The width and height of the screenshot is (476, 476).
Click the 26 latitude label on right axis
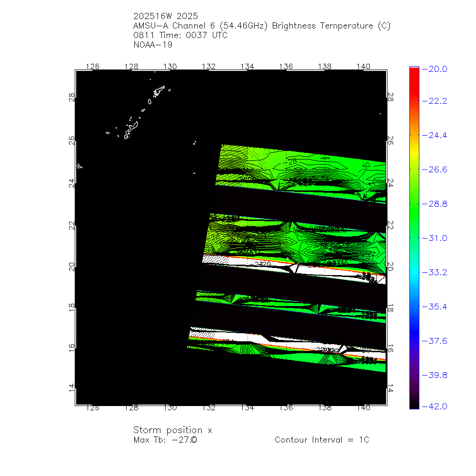pyautogui.click(x=391, y=140)
